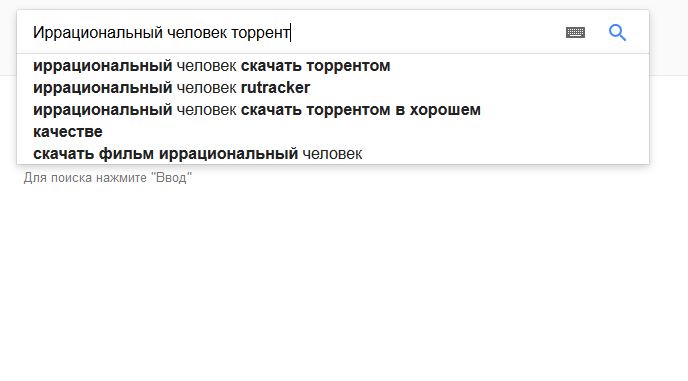688x381 pixels.
Task: Place cursor on word 'торрент' in search box
Action: point(260,32)
